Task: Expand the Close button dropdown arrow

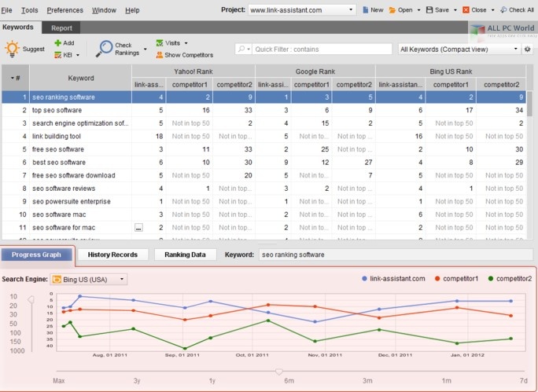Action: point(492,10)
